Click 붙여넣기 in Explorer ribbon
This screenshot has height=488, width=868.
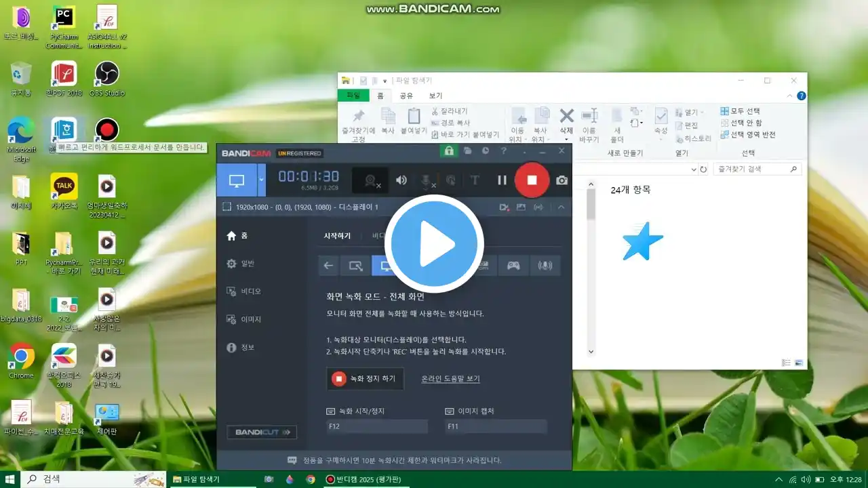point(414,121)
